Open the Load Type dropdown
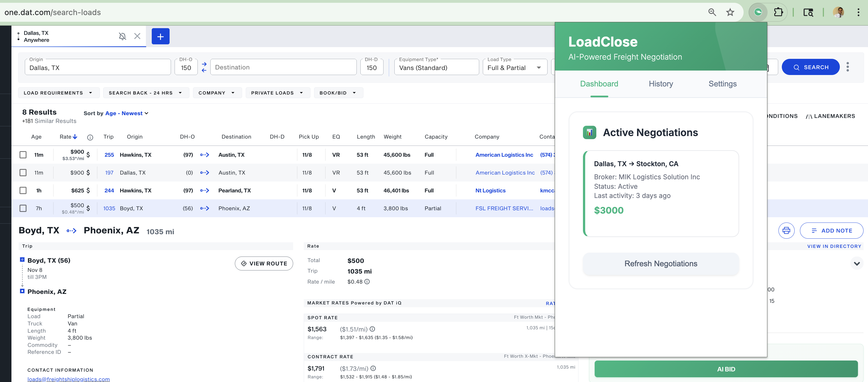The width and height of the screenshot is (868, 382). click(514, 68)
